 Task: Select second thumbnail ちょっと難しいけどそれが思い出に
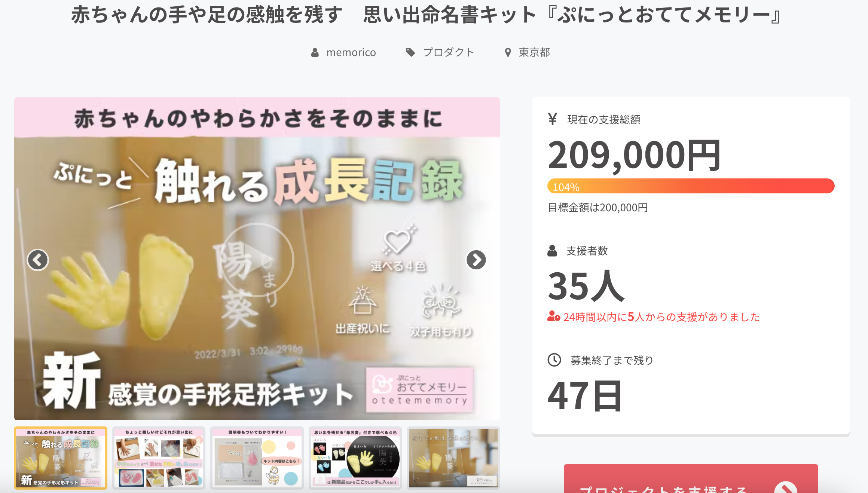pyautogui.click(x=159, y=458)
